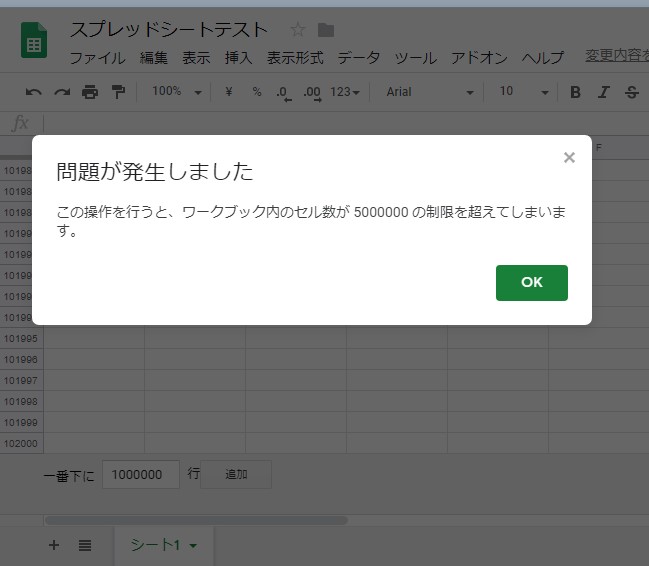Viewport: 649px width, 566px height.
Task: Click the print icon
Action: [90, 92]
